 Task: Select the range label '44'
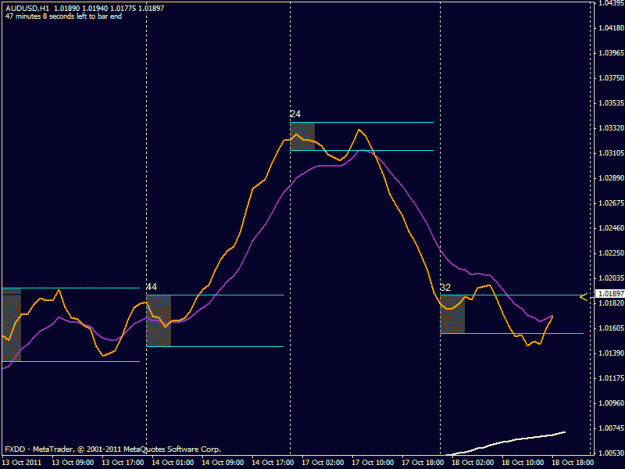tap(151, 287)
